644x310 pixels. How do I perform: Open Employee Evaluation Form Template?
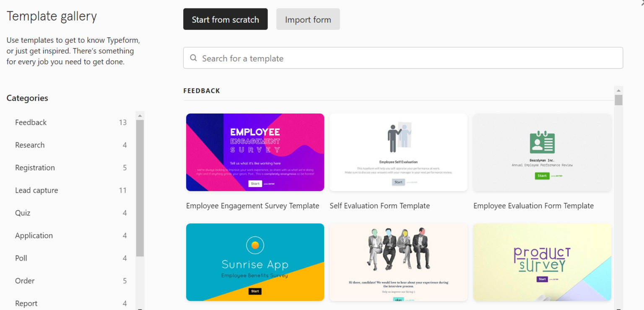(x=542, y=152)
